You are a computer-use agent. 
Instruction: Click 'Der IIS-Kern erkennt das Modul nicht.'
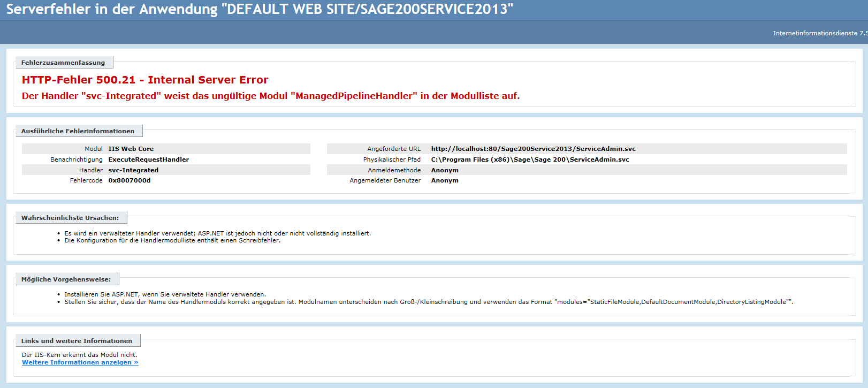coord(80,355)
